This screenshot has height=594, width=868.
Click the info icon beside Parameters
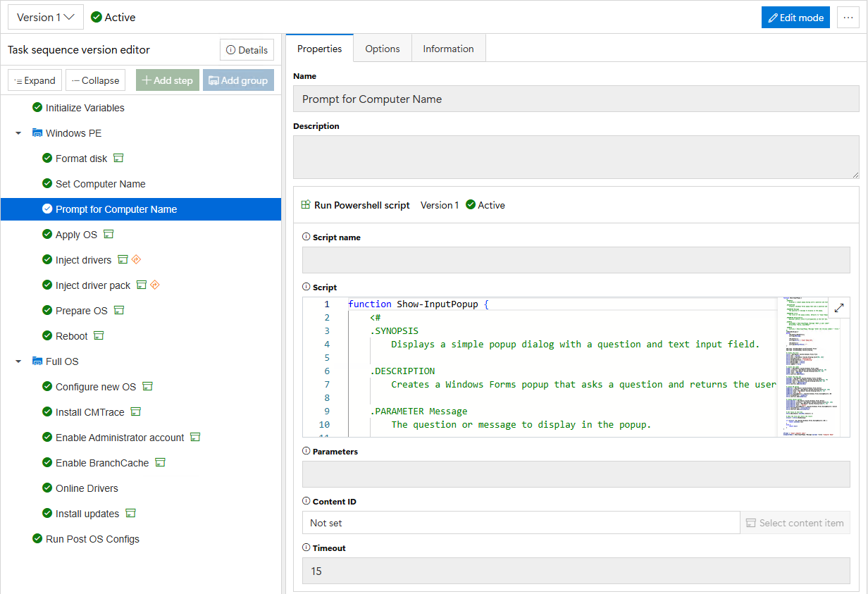(x=306, y=452)
